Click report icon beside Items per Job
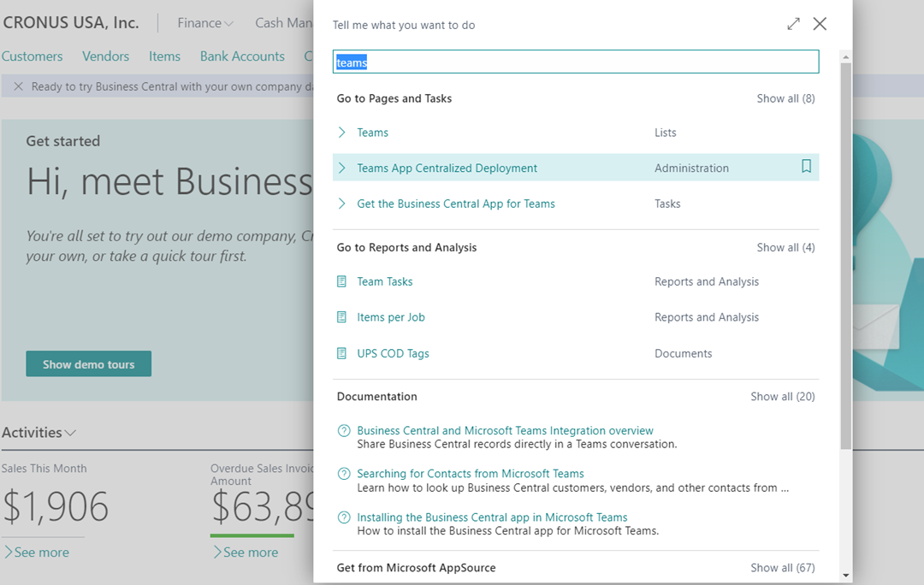This screenshot has height=585, width=924. pyautogui.click(x=341, y=317)
